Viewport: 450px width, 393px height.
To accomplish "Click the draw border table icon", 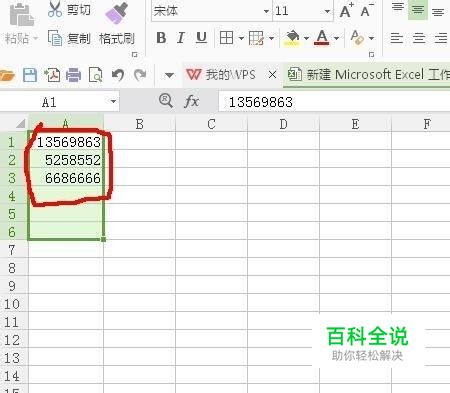I will (256, 38).
